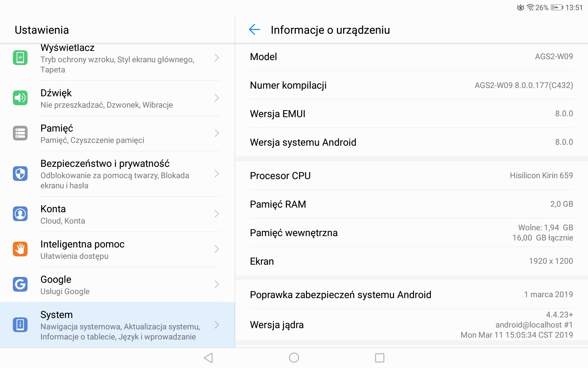Tap the orange hand Inteligentna pomoc icon
Viewport: 588px width, 368px height.
click(x=20, y=249)
